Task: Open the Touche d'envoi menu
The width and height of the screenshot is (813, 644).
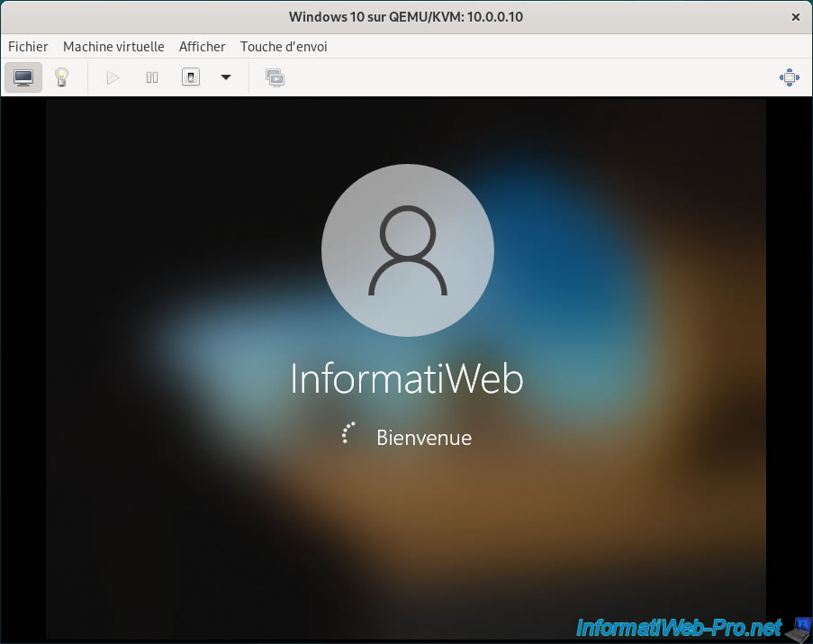Action: pos(284,47)
